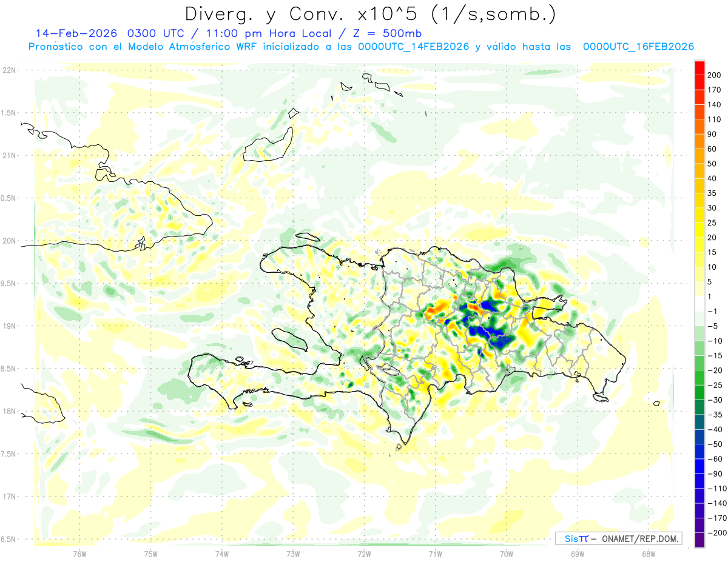This screenshot has height=562, width=728.
Task: Click the positive '170' color scale label
Action: (x=715, y=90)
